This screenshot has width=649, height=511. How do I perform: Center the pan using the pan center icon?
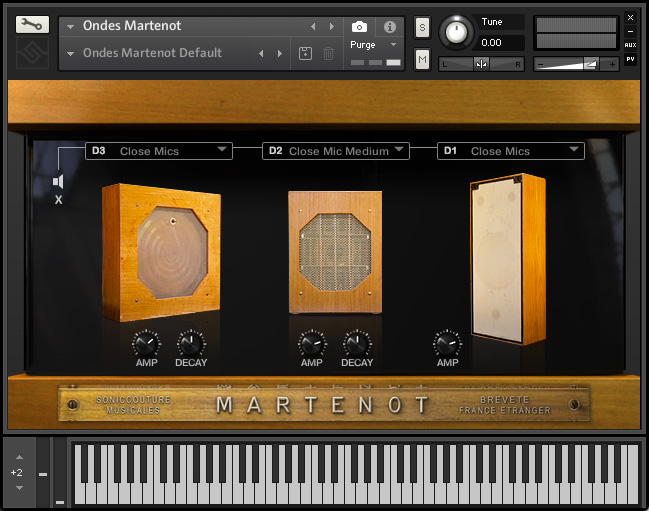pos(481,64)
